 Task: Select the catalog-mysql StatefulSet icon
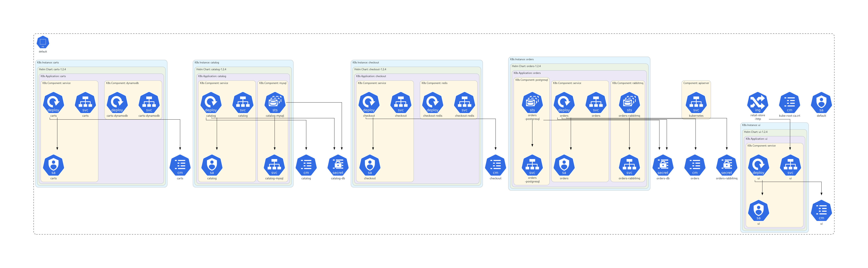pyautogui.click(x=275, y=103)
